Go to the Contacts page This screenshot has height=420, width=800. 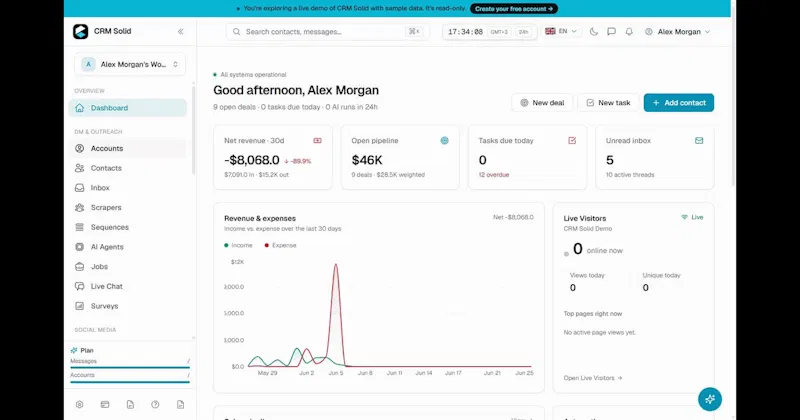pyautogui.click(x=128, y=168)
